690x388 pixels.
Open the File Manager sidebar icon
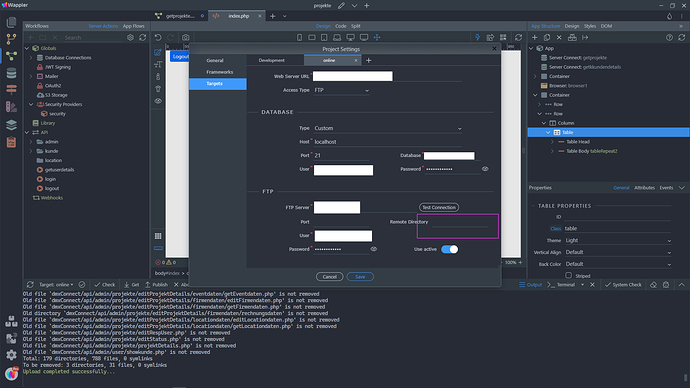point(11,22)
